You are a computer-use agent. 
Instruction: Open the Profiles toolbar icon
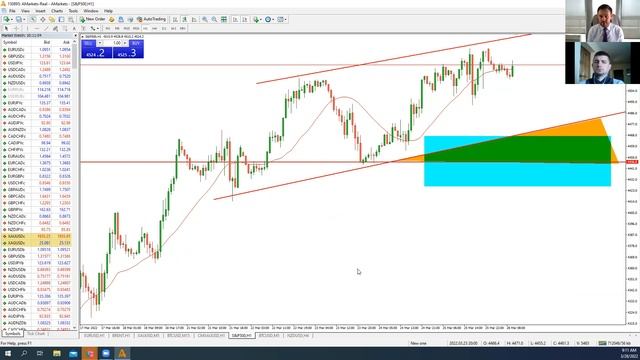(19, 19)
